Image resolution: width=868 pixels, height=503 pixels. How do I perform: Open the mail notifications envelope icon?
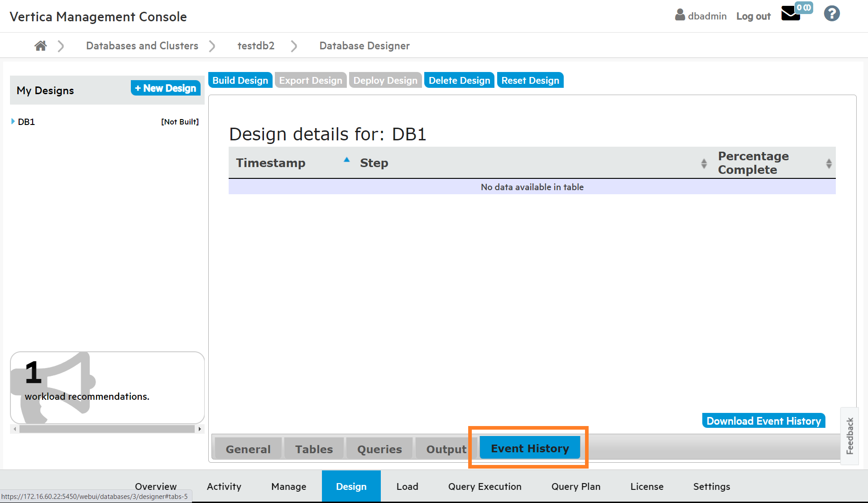point(791,14)
